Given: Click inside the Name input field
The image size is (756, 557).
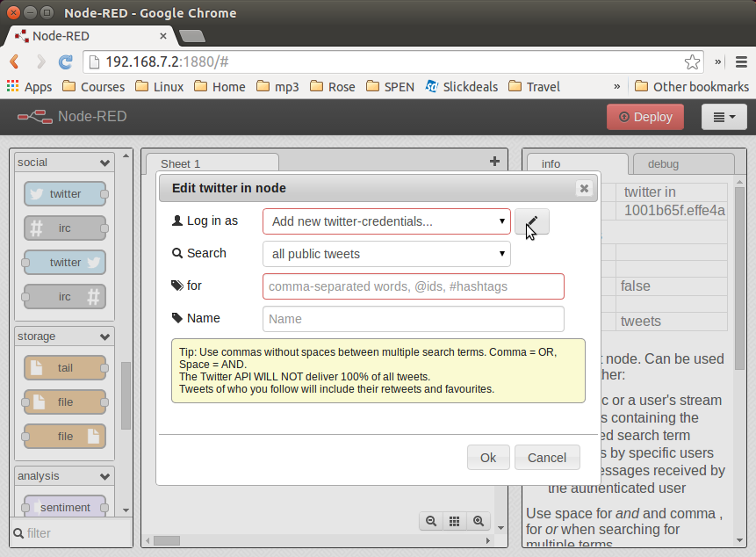Looking at the screenshot, I should pos(413,318).
